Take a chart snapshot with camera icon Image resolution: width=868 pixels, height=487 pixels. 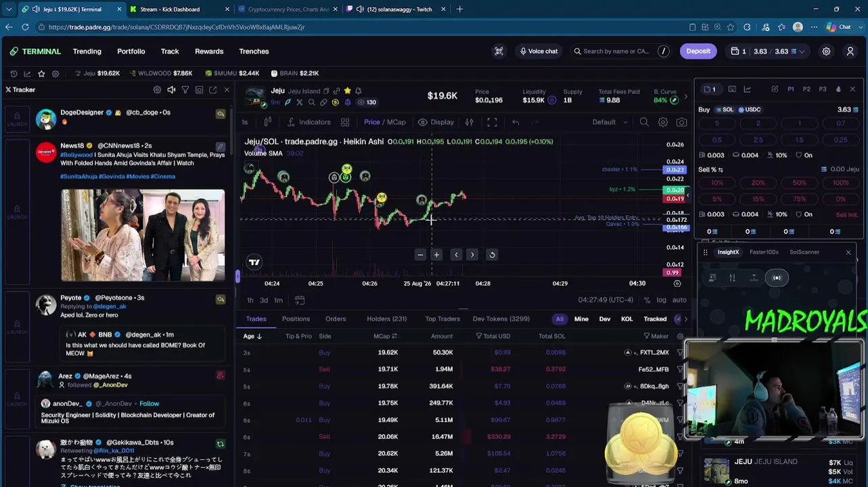[681, 122]
